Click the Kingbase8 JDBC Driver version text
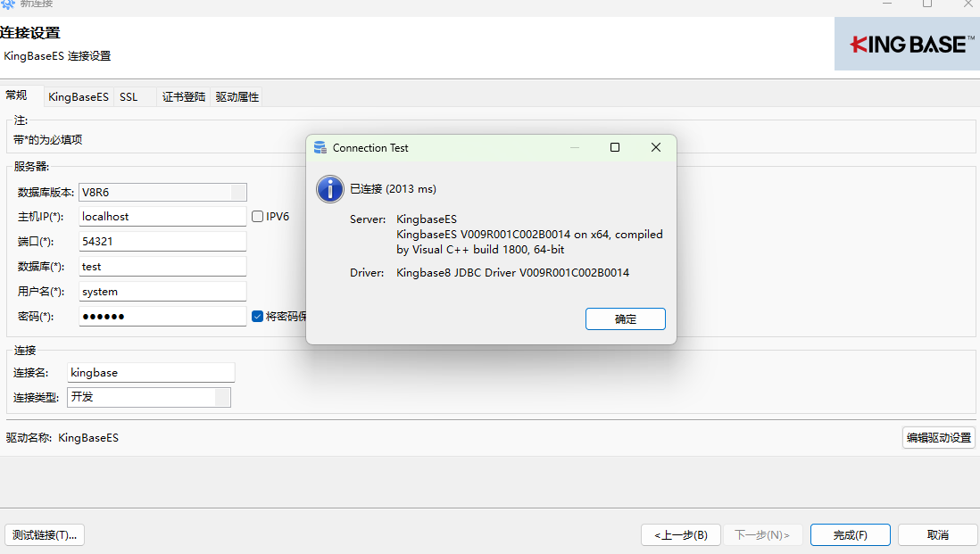 tap(512, 272)
